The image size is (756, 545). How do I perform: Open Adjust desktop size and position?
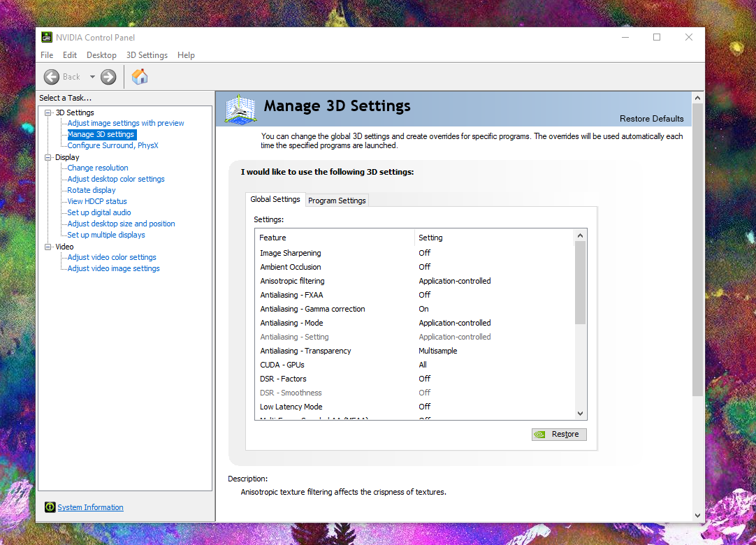coord(122,224)
